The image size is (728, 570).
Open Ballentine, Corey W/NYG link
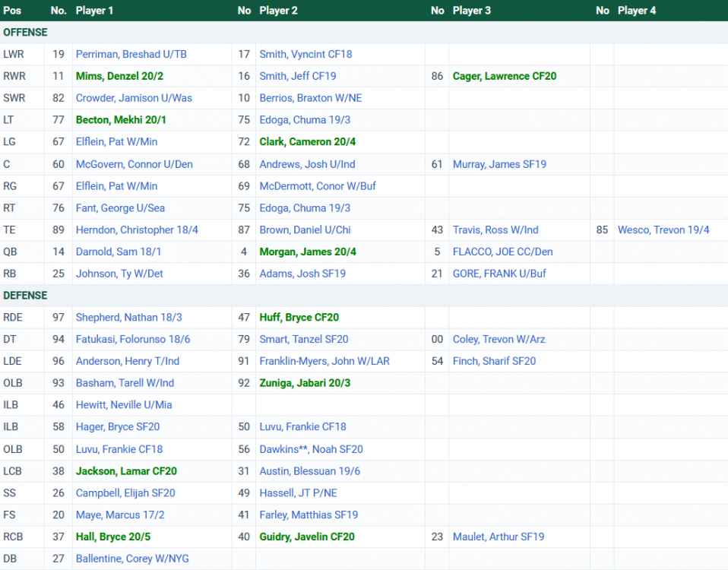132,559
